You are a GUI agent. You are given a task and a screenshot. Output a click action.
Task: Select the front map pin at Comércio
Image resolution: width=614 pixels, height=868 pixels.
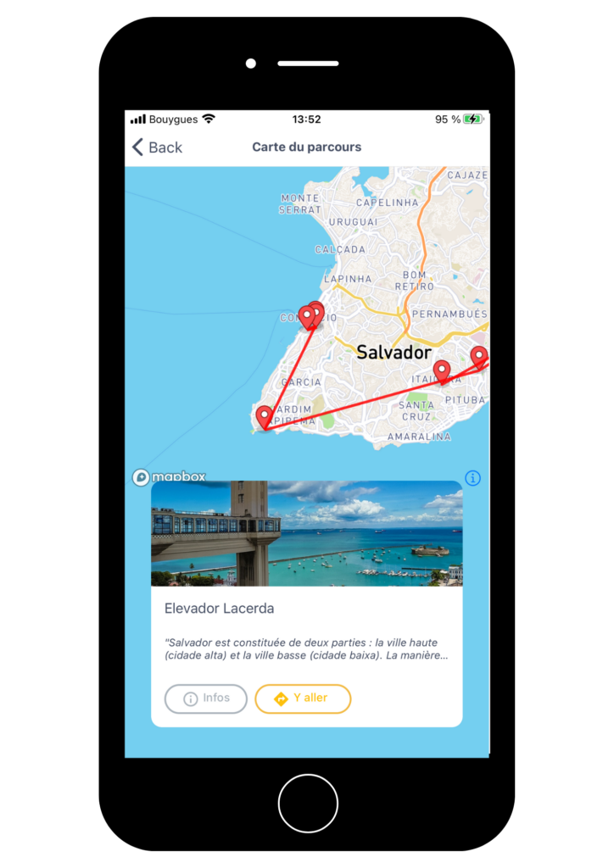(307, 319)
